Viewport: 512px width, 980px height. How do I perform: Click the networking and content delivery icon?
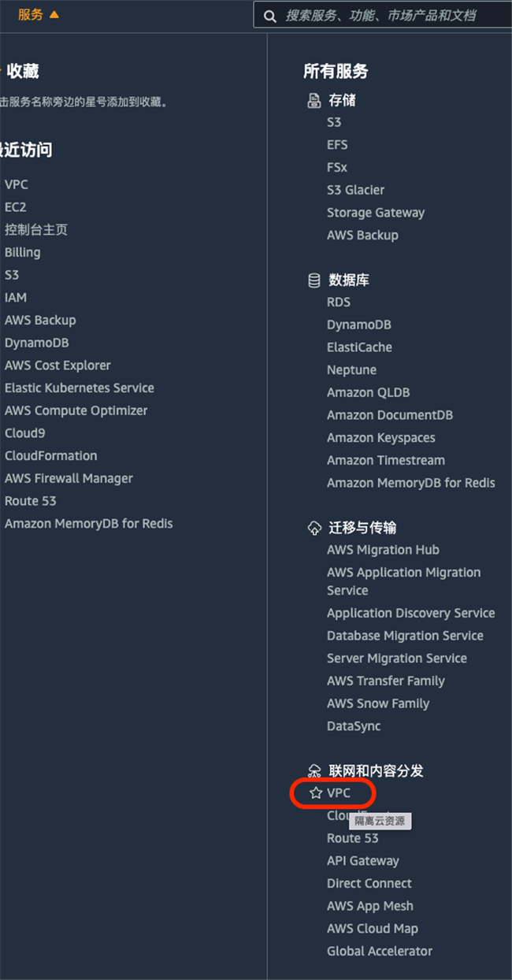pyautogui.click(x=314, y=770)
